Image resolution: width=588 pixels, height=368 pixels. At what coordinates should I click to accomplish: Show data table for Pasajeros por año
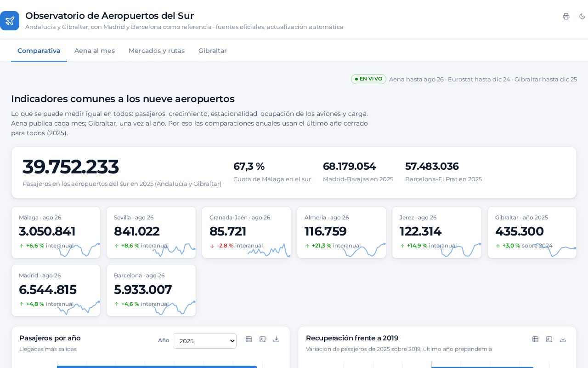249,339
